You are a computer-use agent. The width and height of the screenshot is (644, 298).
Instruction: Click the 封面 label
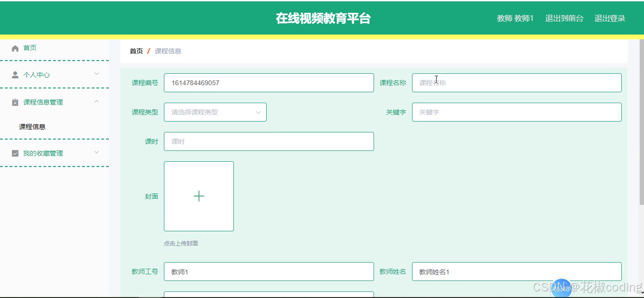point(152,196)
